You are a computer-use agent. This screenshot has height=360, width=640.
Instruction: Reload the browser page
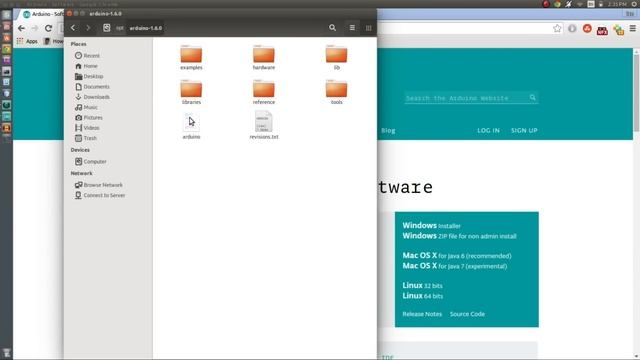pyautogui.click(x=48, y=28)
